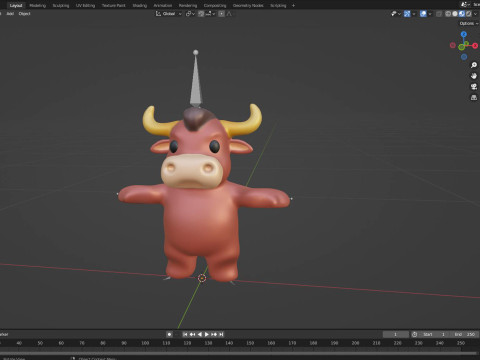Image resolution: width=480 pixels, height=360 pixels.
Task: Open the Options dropdown in viewport
Action: click(468, 23)
